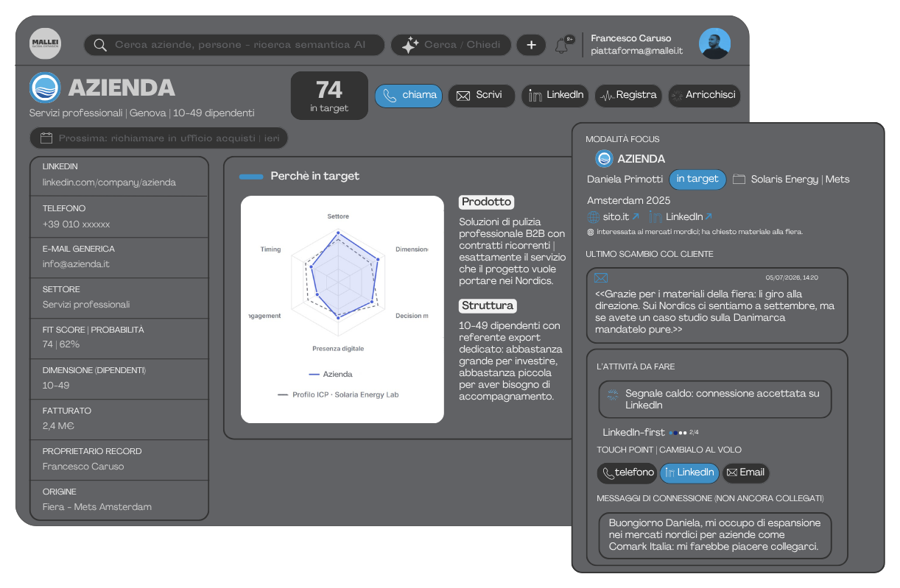Toggle the Profilo ICP · Solaria Energy Lab legend entry

[339, 394]
